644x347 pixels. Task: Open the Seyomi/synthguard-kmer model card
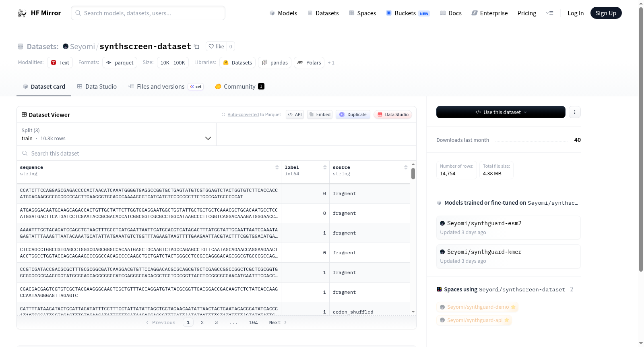(508, 256)
